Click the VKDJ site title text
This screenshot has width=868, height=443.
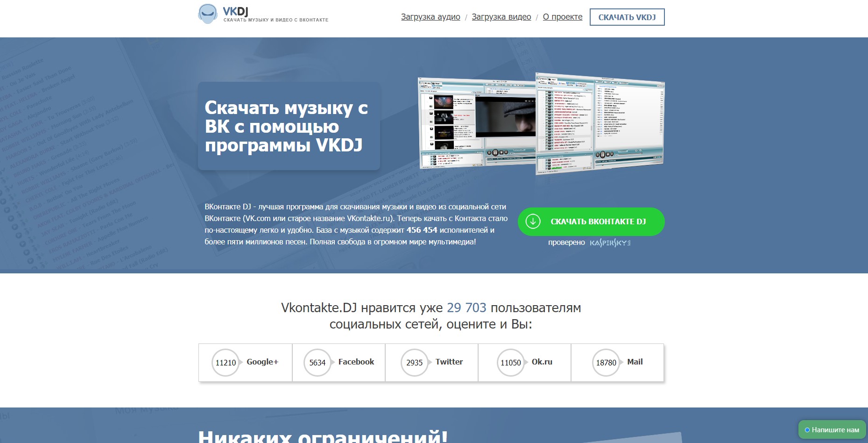tap(236, 11)
